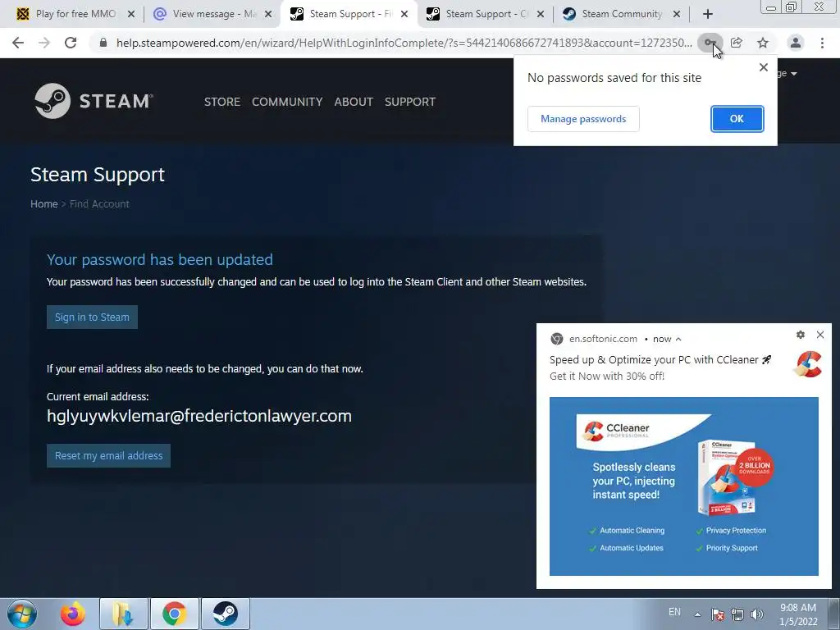The height and width of the screenshot is (630, 840).
Task: Open the file explorer taskbar icon
Action: click(123, 614)
